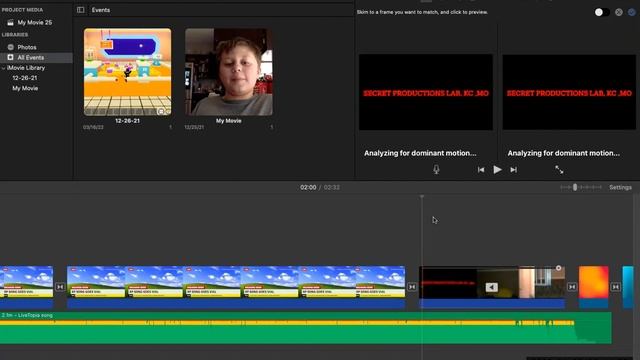The height and width of the screenshot is (360, 640).
Task: Open the My Movie event thumbnail
Action: pyautogui.click(x=229, y=72)
